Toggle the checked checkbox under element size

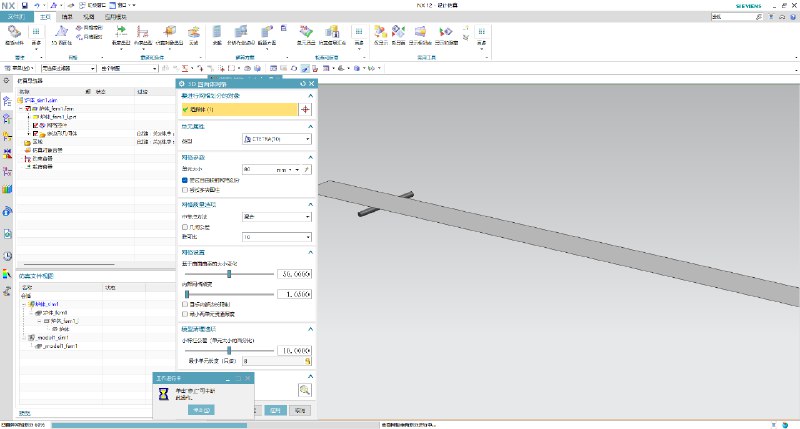click(185, 180)
